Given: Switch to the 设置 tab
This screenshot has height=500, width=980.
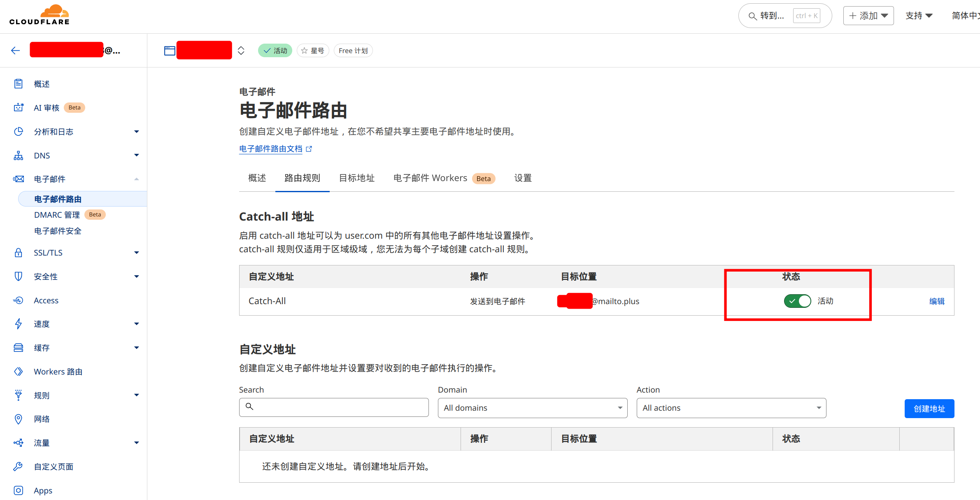Looking at the screenshot, I should pos(523,178).
